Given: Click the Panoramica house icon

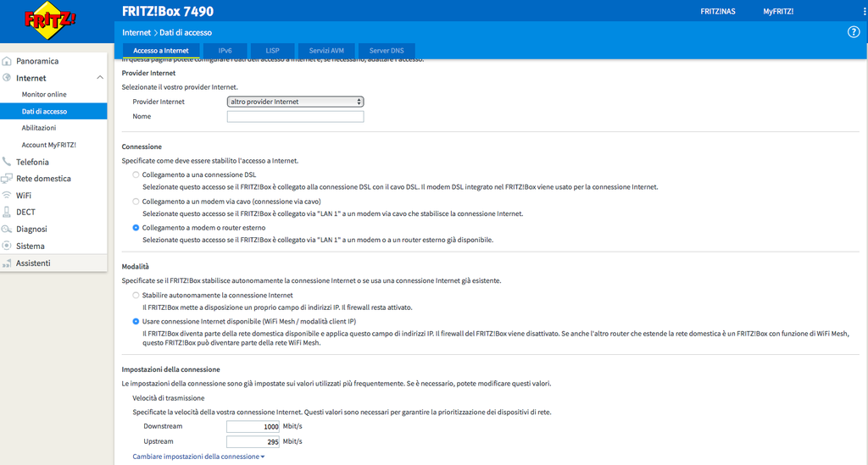Looking at the screenshot, I should [7, 61].
